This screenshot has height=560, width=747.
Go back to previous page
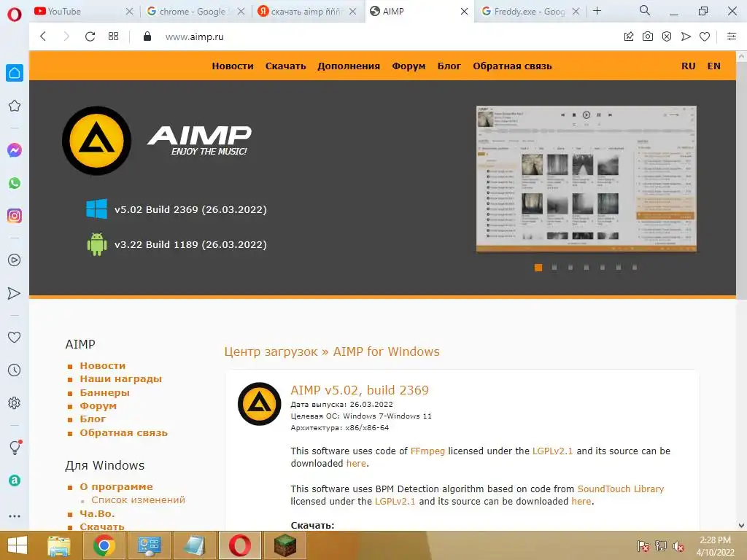pos(43,36)
